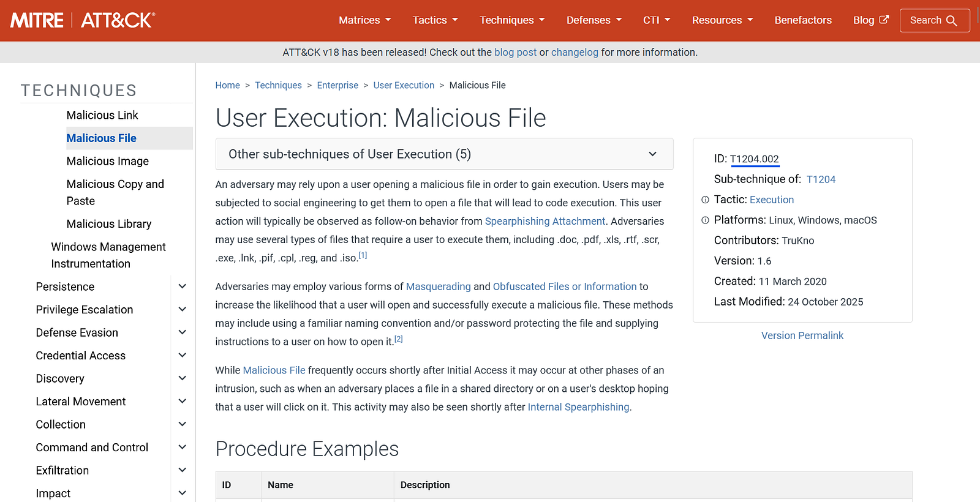Click the search magnifier icon

click(951, 21)
